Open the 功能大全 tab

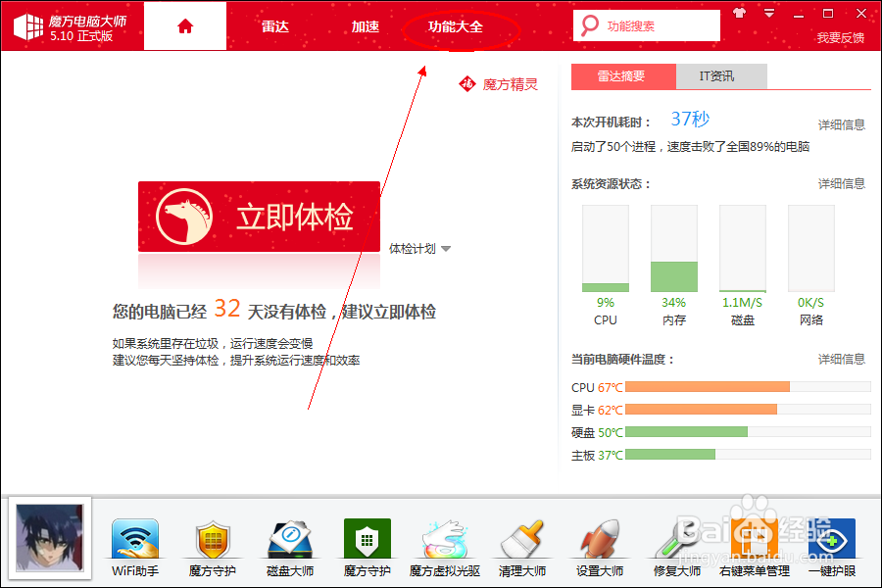pos(456,26)
